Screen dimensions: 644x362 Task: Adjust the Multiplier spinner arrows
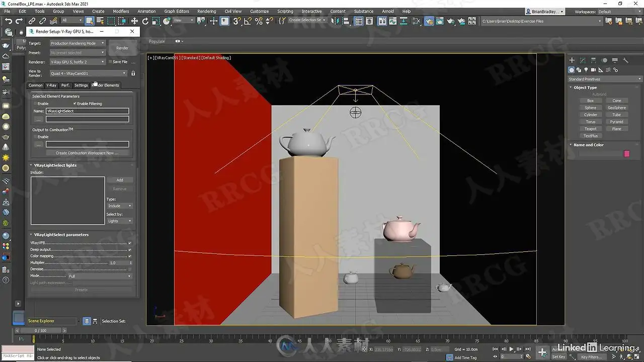click(131, 262)
